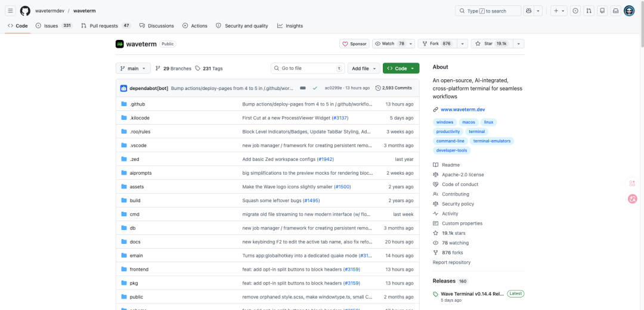Open the hamburger navigation menu

[11, 11]
